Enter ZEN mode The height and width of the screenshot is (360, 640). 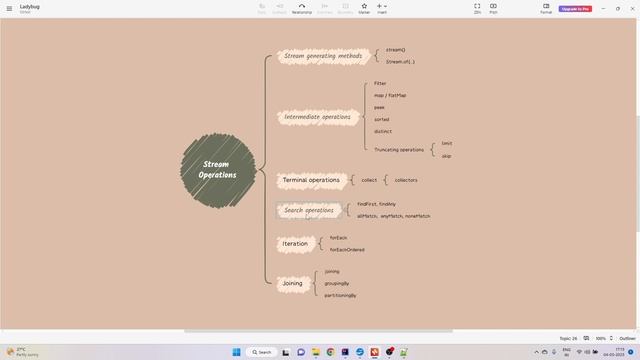point(477,9)
